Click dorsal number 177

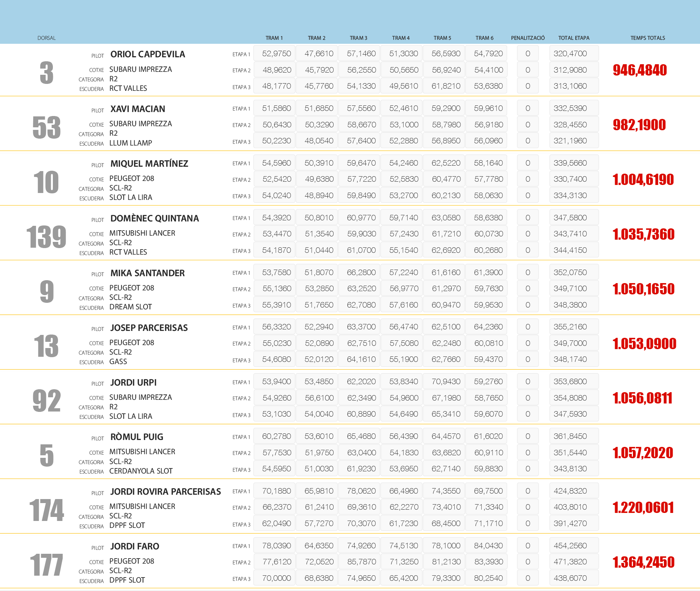click(x=46, y=565)
